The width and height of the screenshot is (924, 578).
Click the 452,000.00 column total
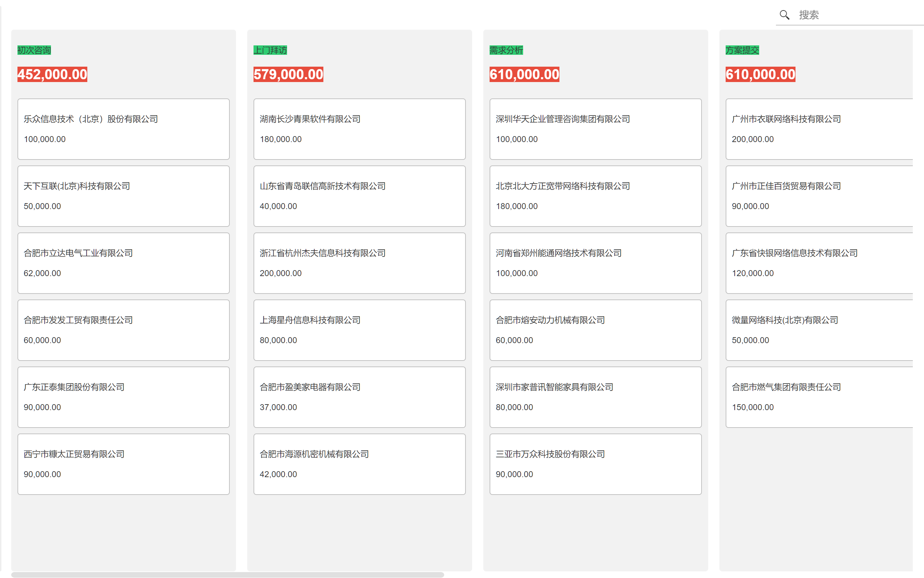[x=52, y=74]
